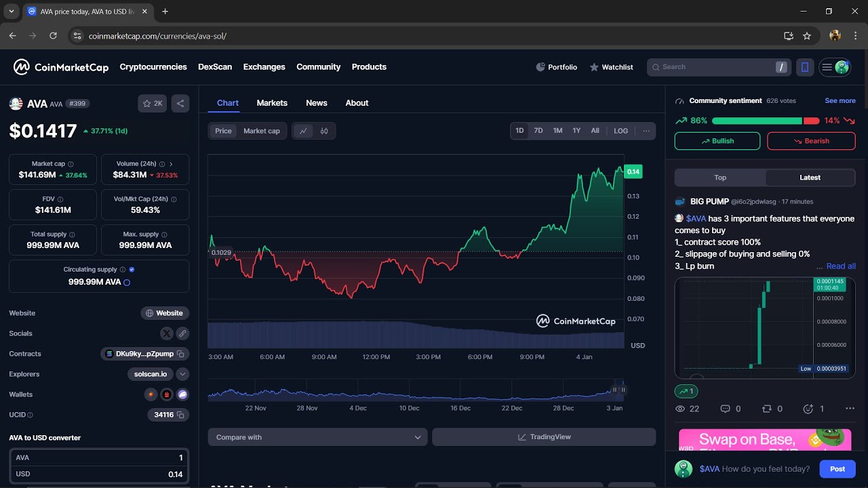Open the News tab

click(317, 103)
